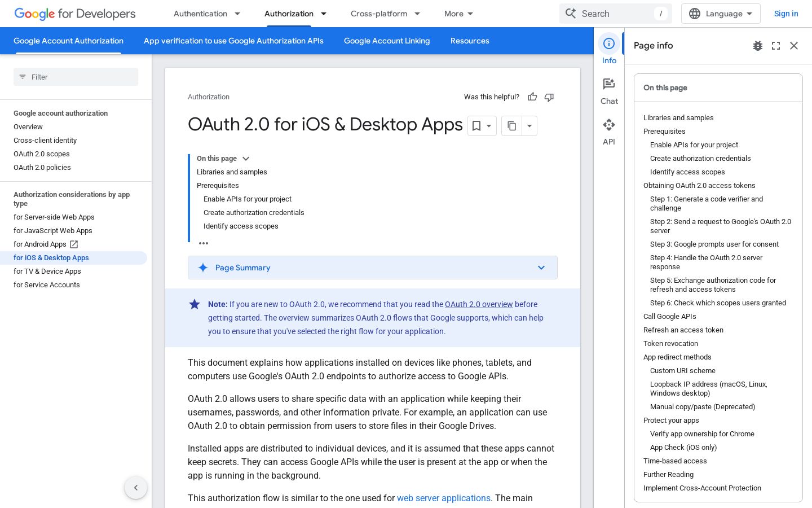Click the Google for Developers logo
812x508 pixels.
(x=75, y=14)
